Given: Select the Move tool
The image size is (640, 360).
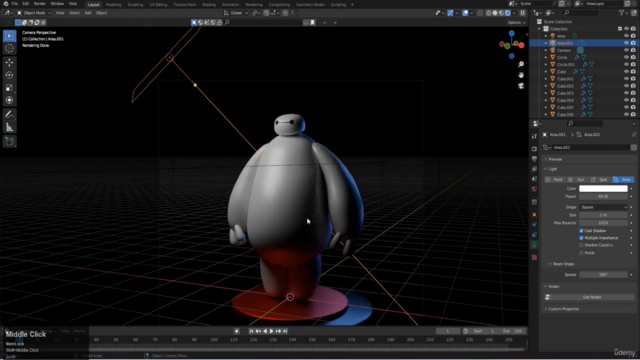Looking at the screenshot, I should point(9,62).
